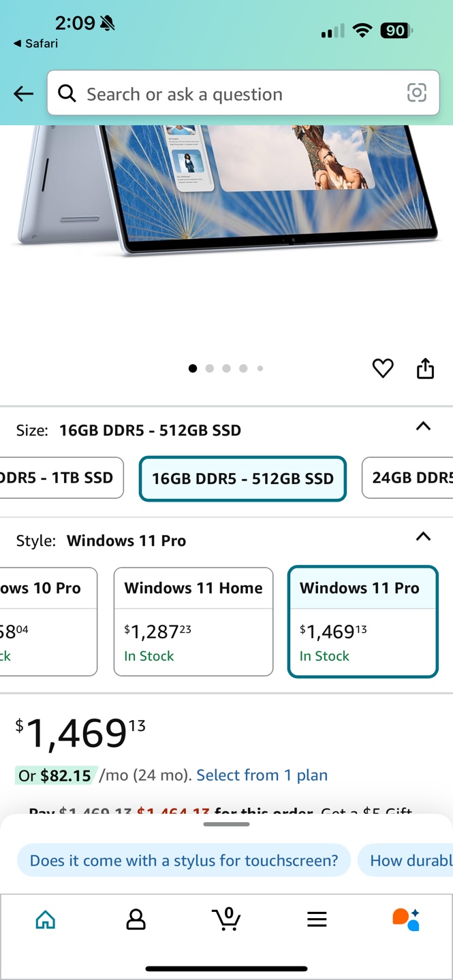Image resolution: width=453 pixels, height=980 pixels.
Task: Tap the laptop product image
Action: [x=226, y=191]
